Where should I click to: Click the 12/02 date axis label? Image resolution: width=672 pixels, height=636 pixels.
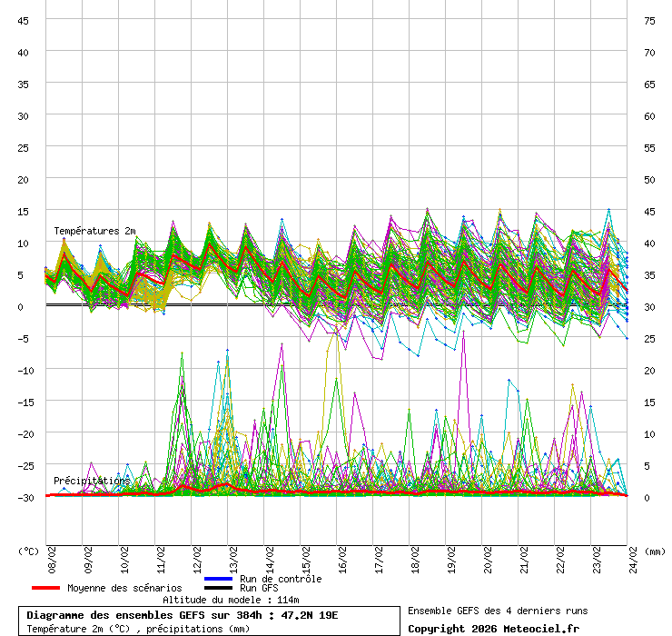[x=197, y=556]
